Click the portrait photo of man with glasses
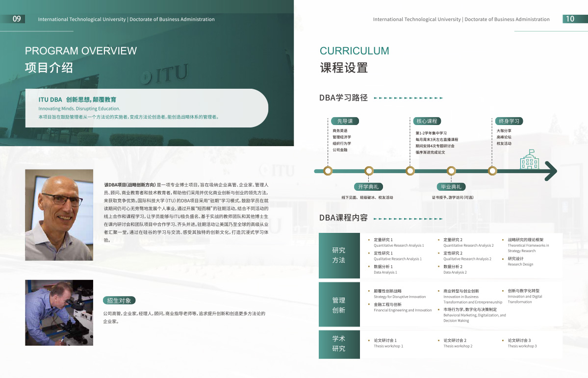 [x=59, y=215]
